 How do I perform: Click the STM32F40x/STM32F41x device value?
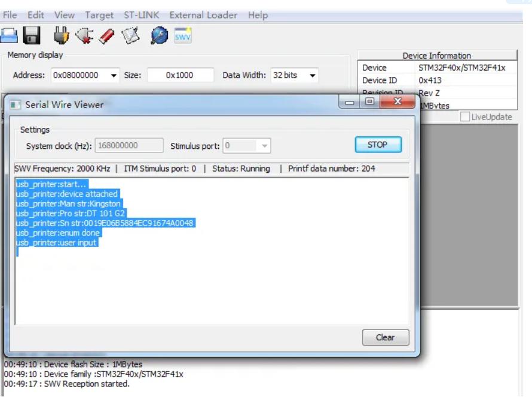(462, 68)
